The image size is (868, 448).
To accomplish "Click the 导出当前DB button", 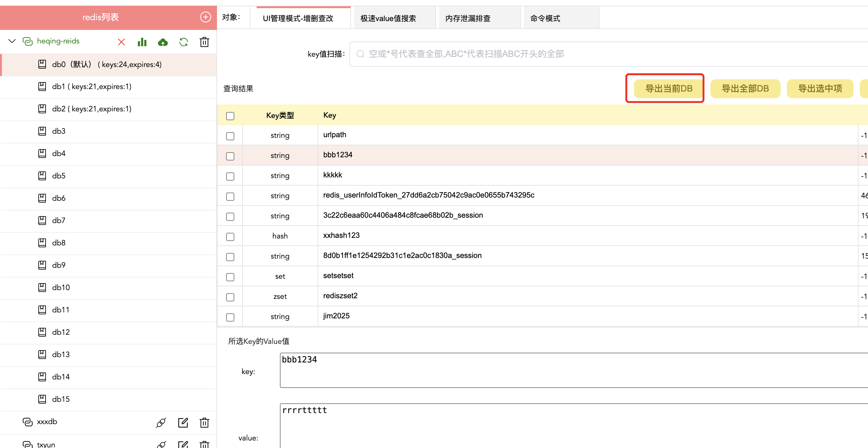I will coord(669,89).
